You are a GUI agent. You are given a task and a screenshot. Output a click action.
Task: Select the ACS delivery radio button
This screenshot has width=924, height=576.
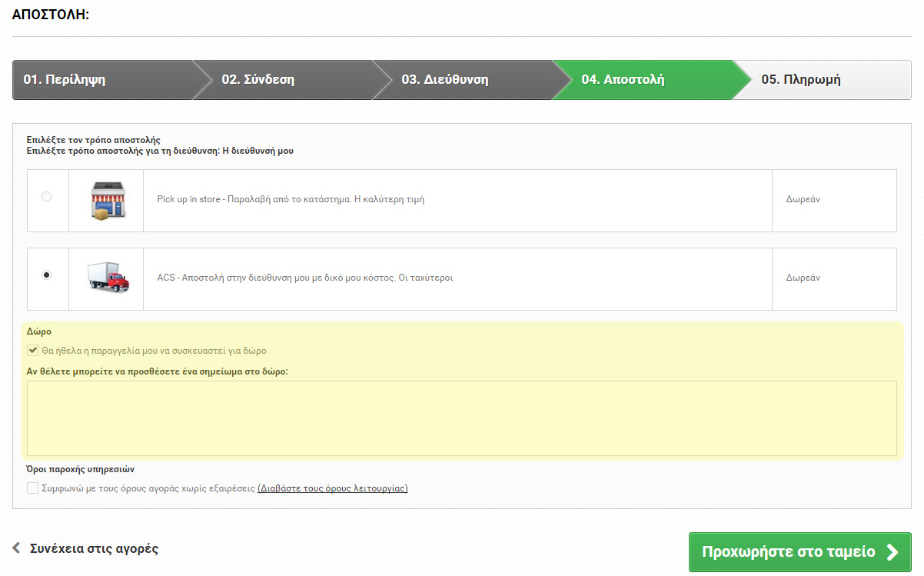(x=46, y=275)
